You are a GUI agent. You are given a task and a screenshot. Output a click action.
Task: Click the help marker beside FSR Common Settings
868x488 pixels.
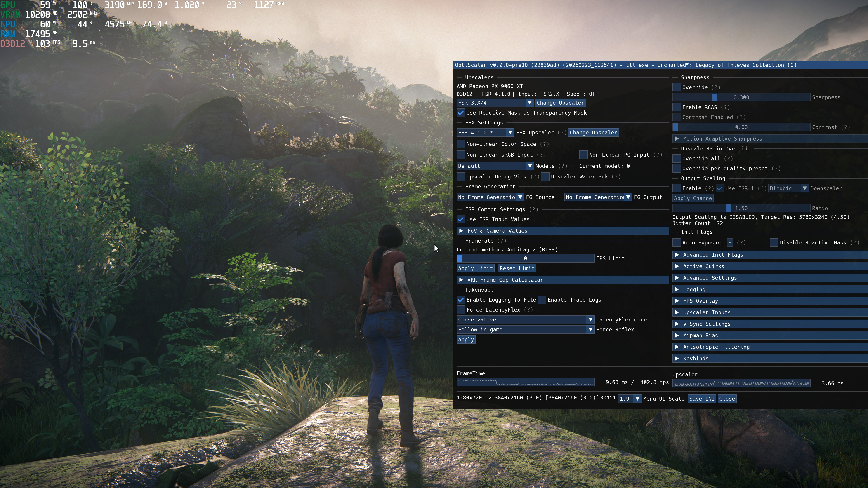(x=533, y=209)
